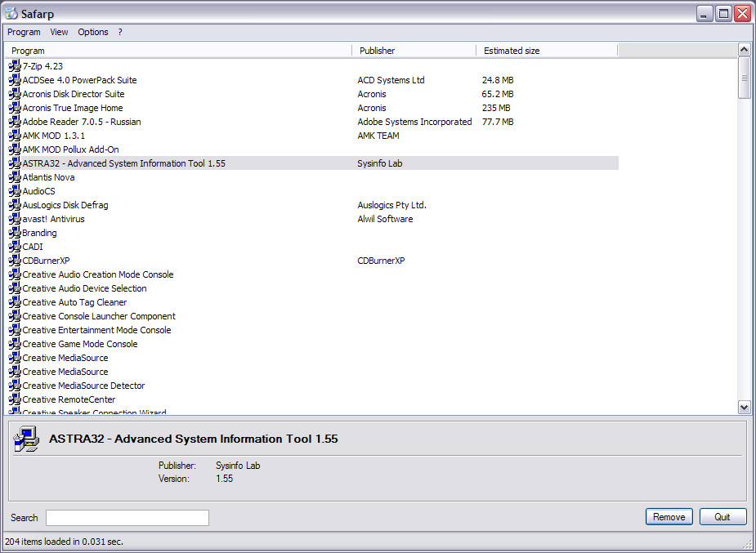The image size is (756, 553).
Task: Select the CDBurnerXP program name
Action: click(46, 261)
